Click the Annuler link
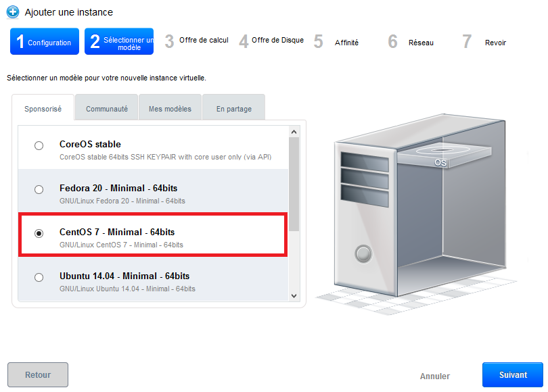 pos(435,376)
